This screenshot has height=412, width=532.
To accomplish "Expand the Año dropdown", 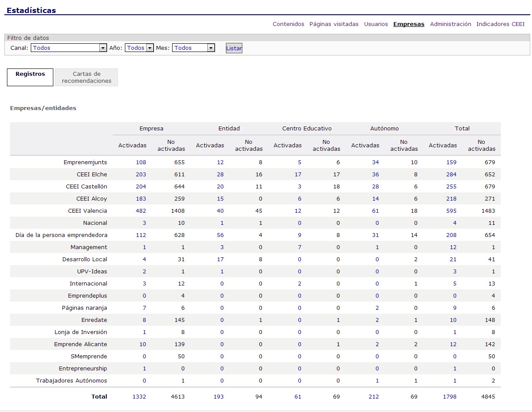I will [139, 48].
